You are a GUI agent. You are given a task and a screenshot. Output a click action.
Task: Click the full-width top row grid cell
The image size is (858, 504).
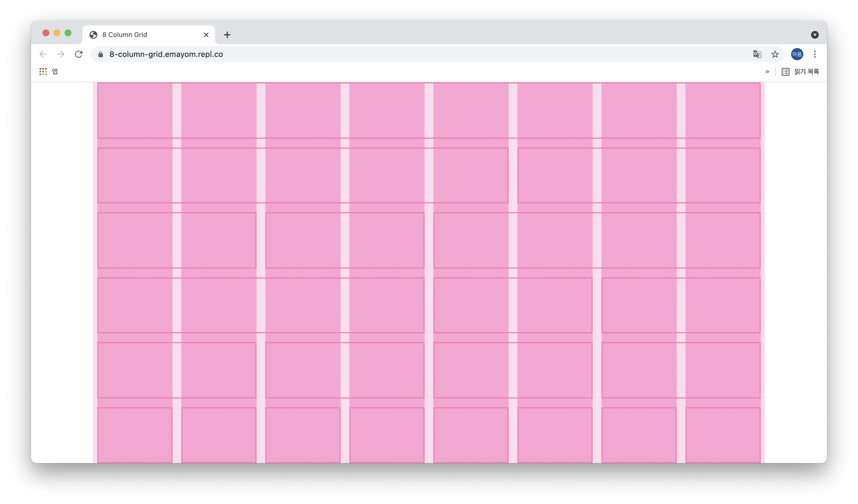[429, 111]
